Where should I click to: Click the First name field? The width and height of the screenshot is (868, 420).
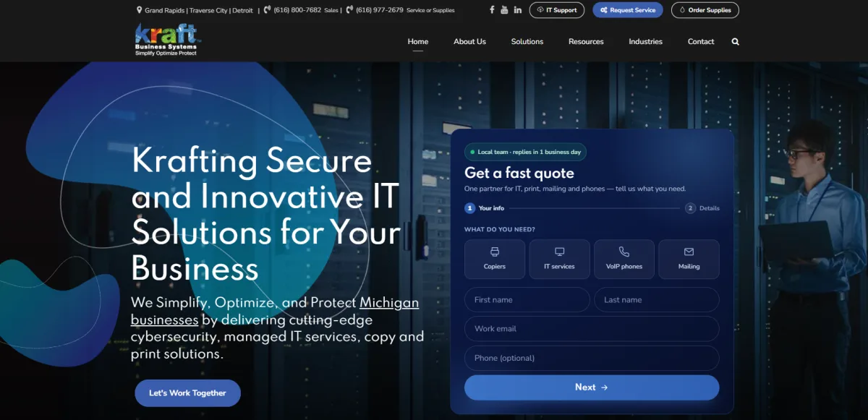527,299
